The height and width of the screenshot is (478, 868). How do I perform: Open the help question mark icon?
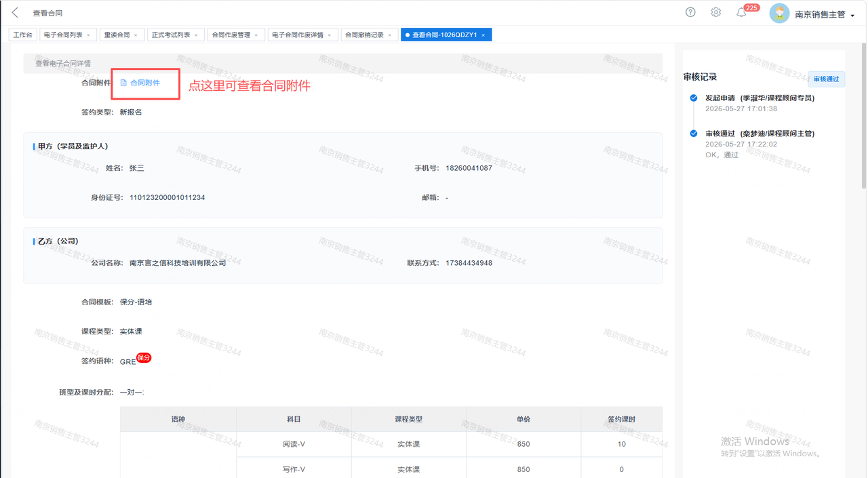click(x=690, y=12)
